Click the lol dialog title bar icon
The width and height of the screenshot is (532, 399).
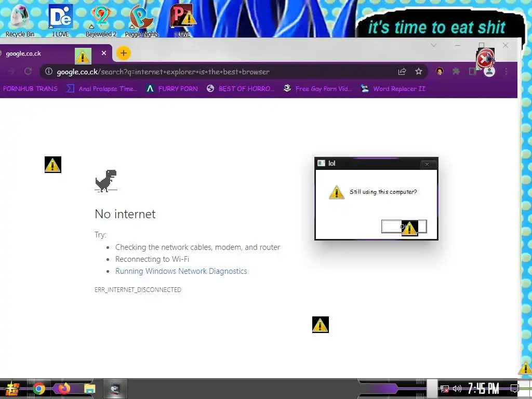(321, 163)
